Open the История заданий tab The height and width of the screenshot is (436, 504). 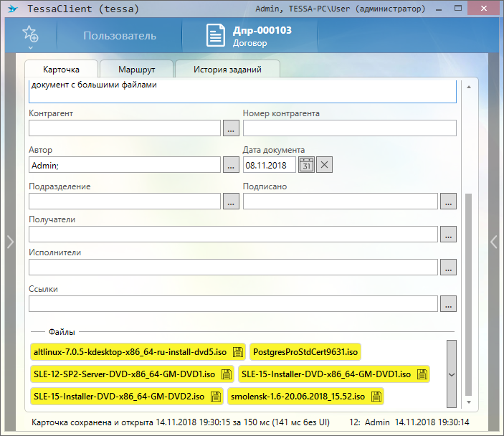(x=227, y=70)
